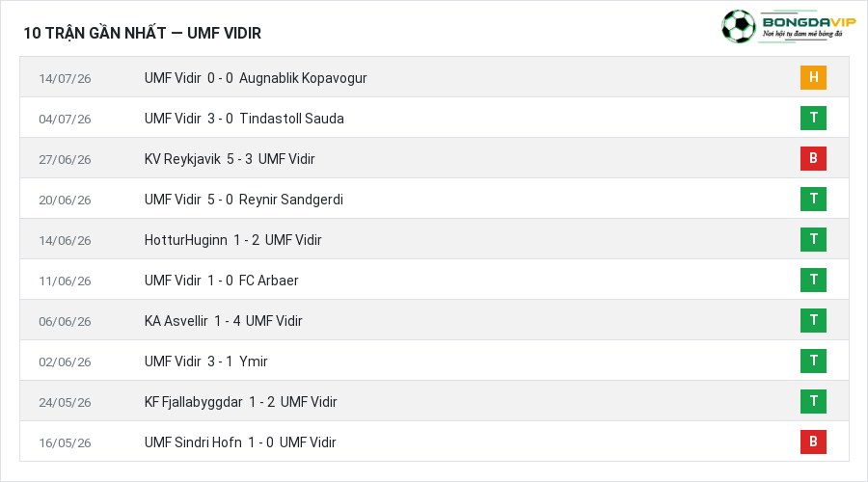This screenshot has height=482, width=868.
Task: Select the UMF Vidir 3 - 1 Ymir result
Action: 206,361
